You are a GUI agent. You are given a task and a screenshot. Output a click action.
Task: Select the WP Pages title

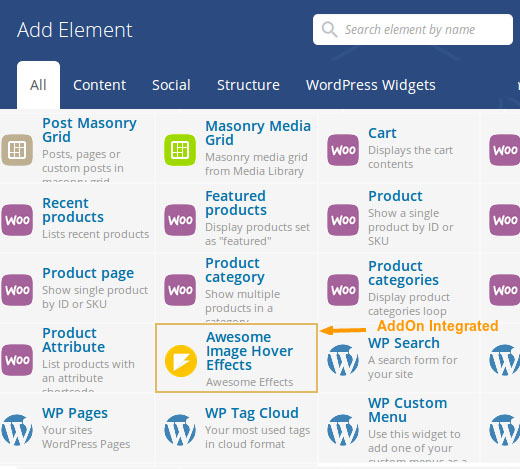click(75, 413)
